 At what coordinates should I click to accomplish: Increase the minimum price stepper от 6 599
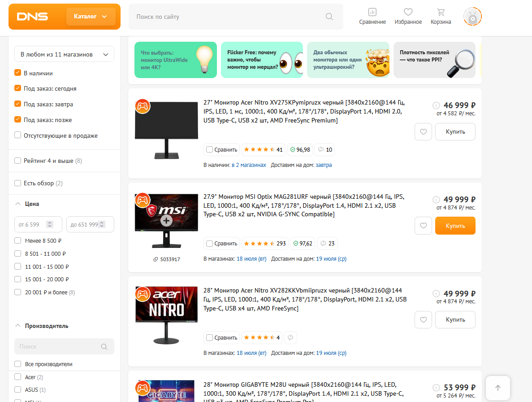coord(50,223)
